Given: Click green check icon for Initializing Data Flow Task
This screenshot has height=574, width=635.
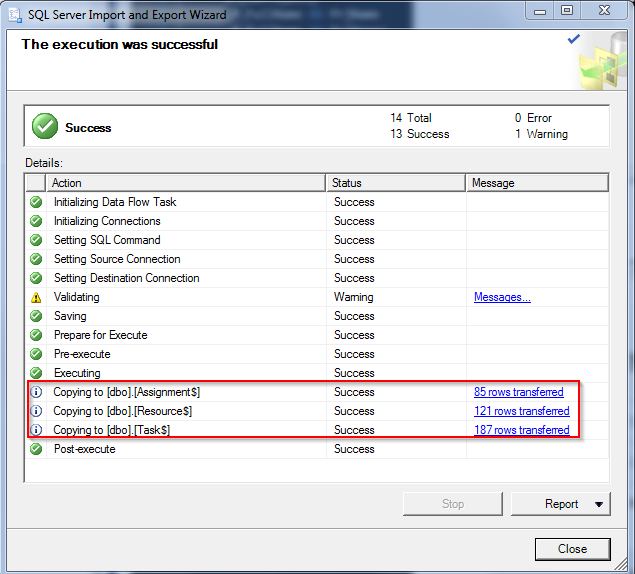Looking at the screenshot, I should click(x=36, y=202).
